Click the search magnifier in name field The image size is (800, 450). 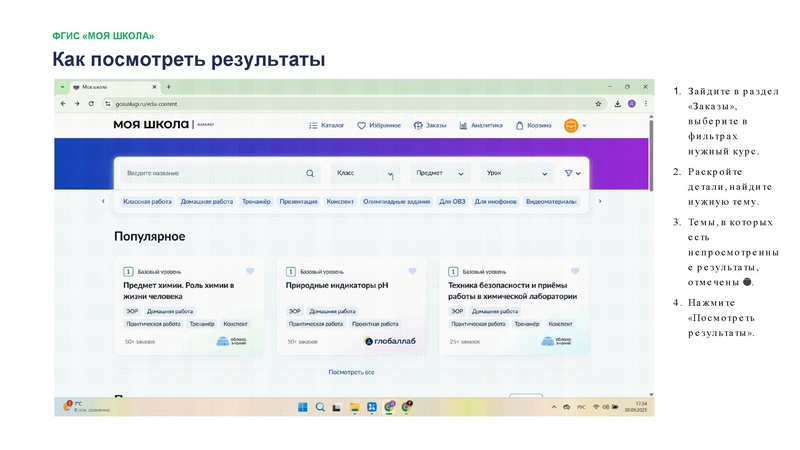coord(310,173)
